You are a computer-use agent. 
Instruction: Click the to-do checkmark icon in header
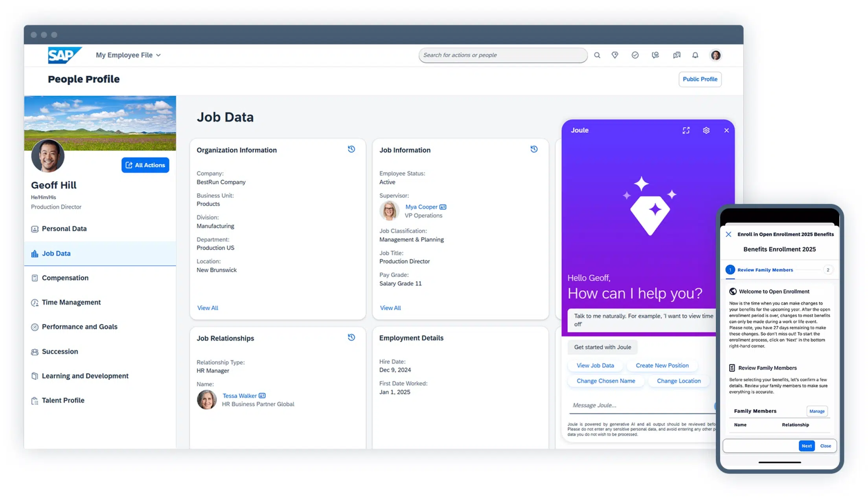635,55
